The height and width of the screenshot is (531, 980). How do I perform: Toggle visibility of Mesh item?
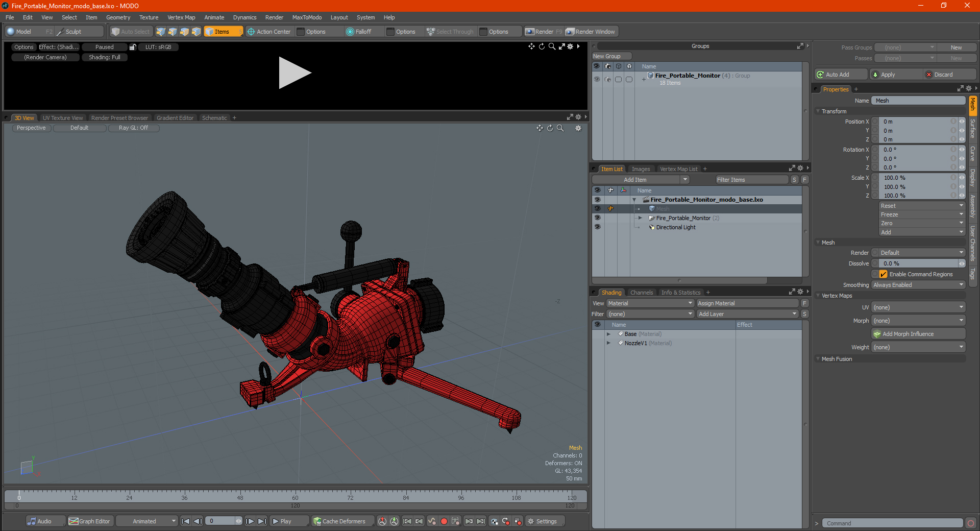[597, 209]
